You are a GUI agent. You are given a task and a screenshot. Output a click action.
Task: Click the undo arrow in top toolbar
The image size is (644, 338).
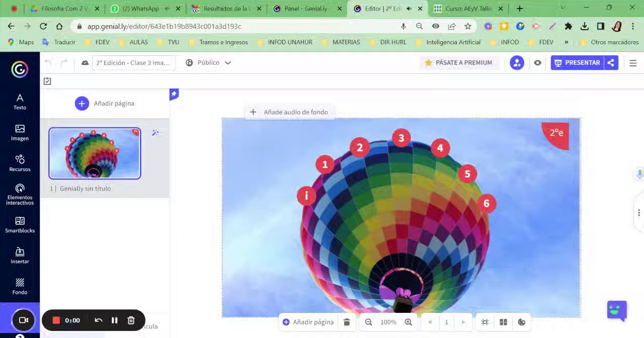click(48, 63)
